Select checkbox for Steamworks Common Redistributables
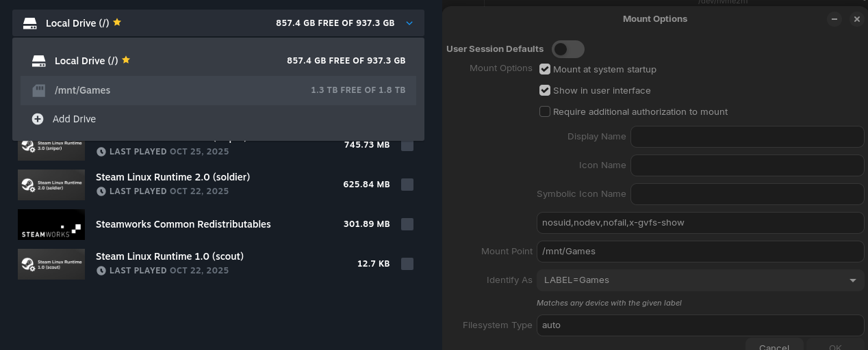 pos(407,224)
